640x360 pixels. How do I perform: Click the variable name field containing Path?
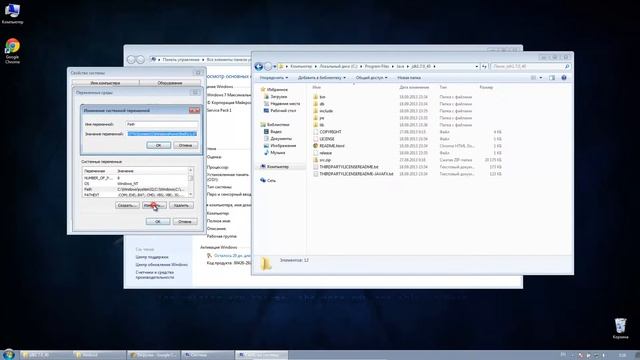click(x=162, y=124)
